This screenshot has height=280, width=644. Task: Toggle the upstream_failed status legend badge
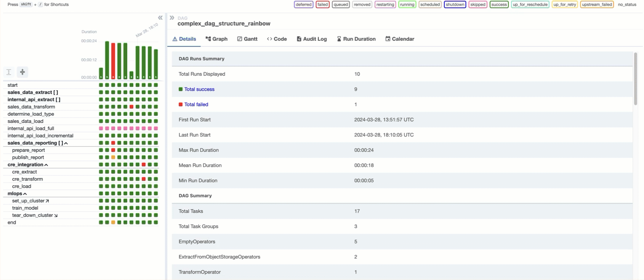tap(596, 5)
